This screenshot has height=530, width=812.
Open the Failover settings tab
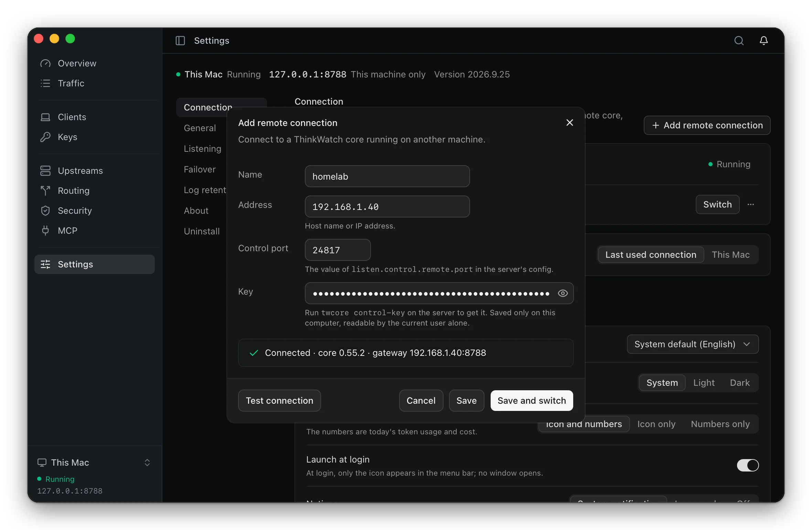coord(200,169)
